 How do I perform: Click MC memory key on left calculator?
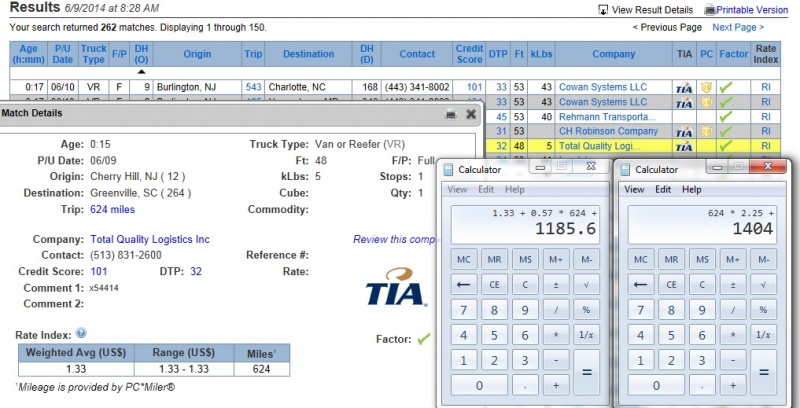(464, 259)
